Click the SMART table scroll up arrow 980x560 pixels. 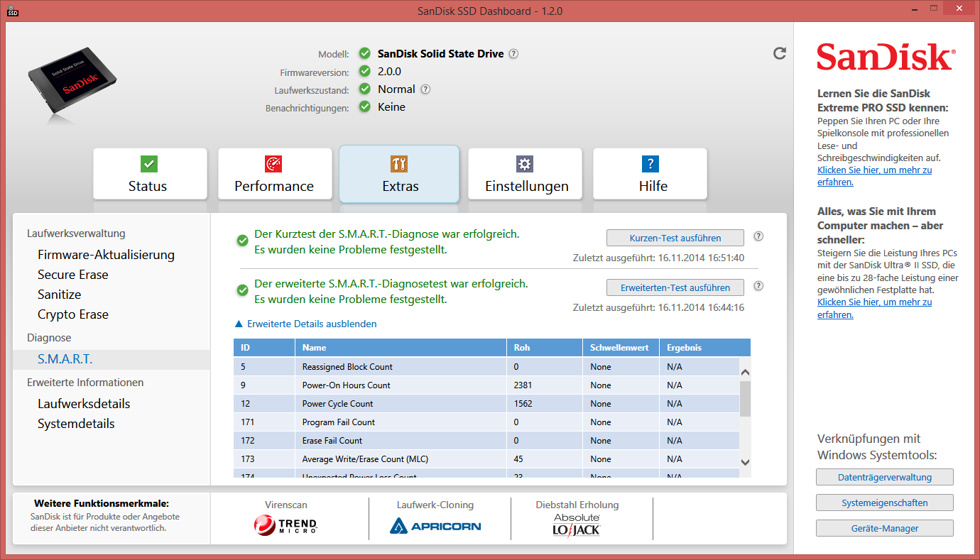click(x=745, y=372)
